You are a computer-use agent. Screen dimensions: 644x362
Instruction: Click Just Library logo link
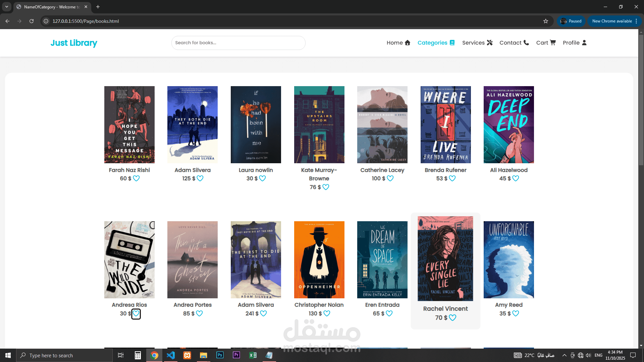[74, 43]
